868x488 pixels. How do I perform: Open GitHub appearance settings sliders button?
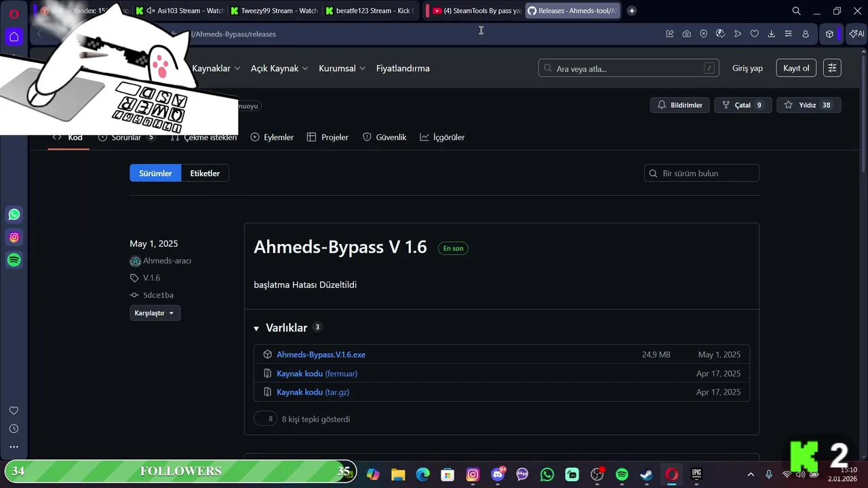[x=832, y=68]
